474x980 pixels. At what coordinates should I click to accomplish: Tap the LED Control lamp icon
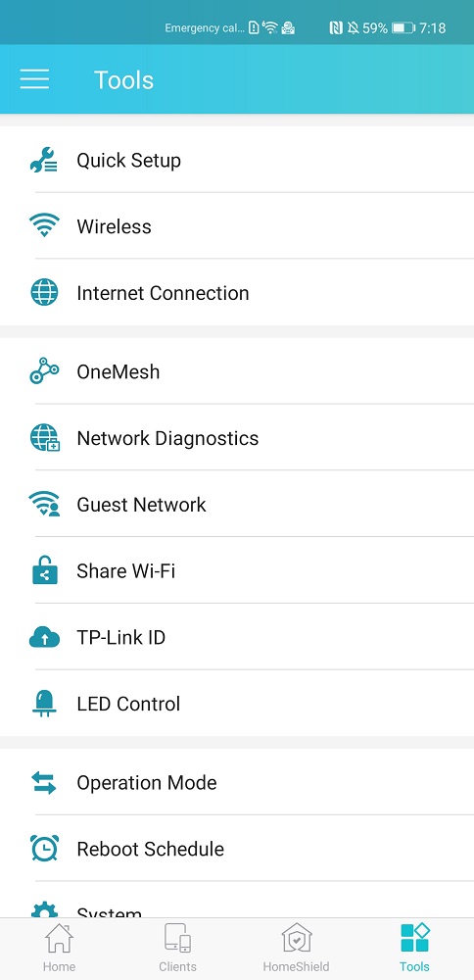[44, 704]
